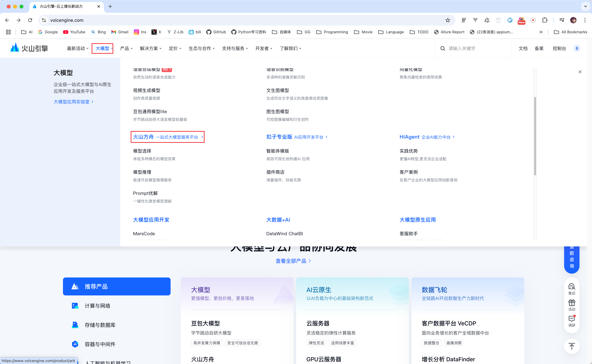Open the YouTube bookmark
Image resolution: width=592 pixels, height=364 pixels.
pyautogui.click(x=74, y=32)
